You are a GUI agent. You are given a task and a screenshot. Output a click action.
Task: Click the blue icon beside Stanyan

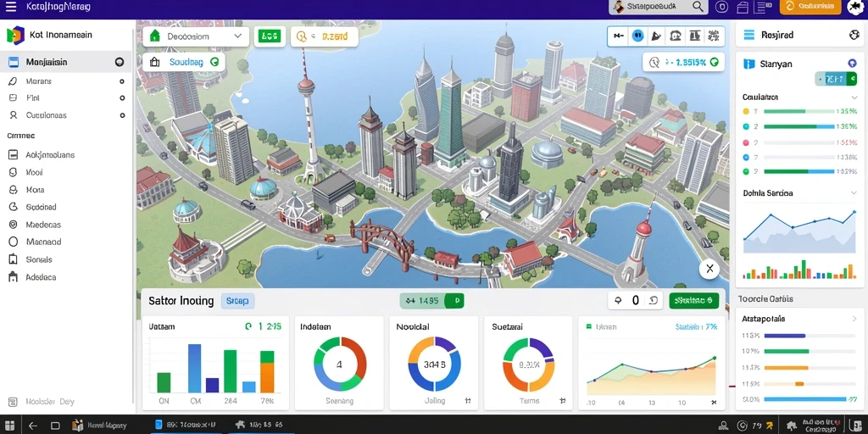(x=749, y=64)
